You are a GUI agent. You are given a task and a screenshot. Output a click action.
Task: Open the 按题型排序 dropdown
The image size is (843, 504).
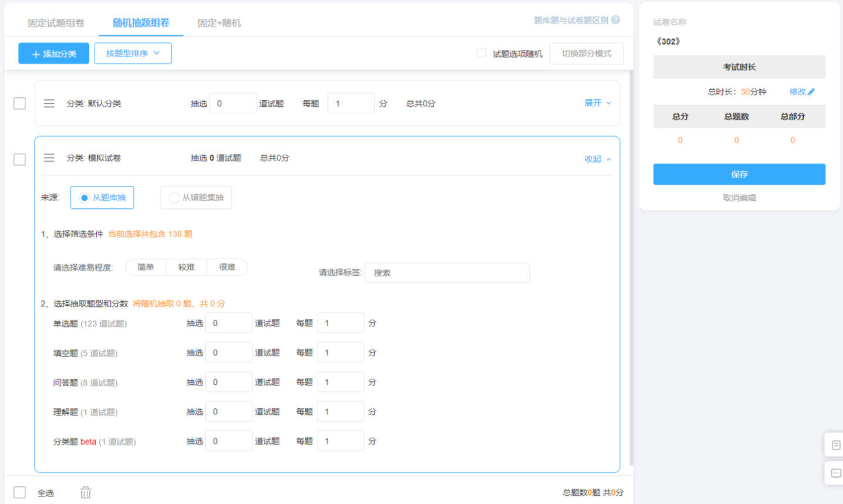pos(133,53)
